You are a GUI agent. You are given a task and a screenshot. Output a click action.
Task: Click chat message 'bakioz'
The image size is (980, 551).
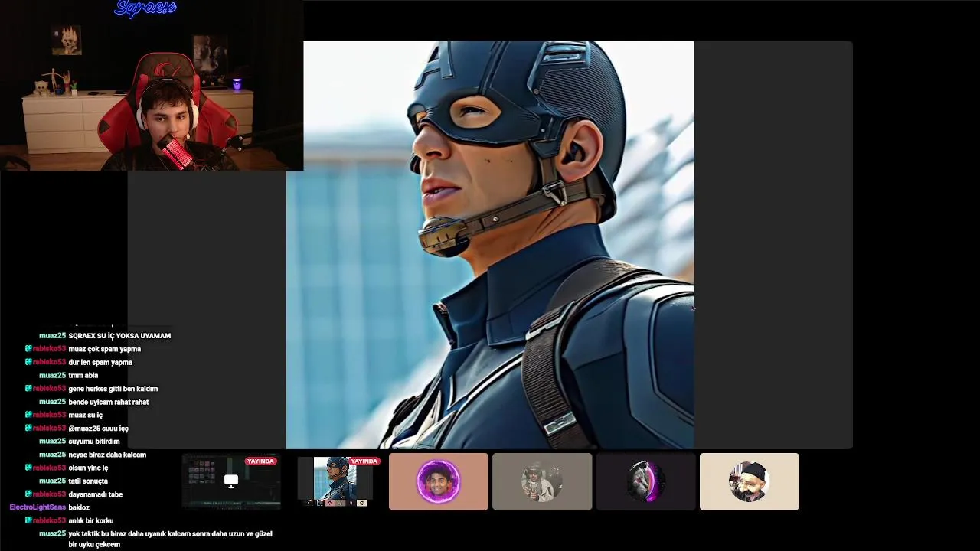(79, 507)
